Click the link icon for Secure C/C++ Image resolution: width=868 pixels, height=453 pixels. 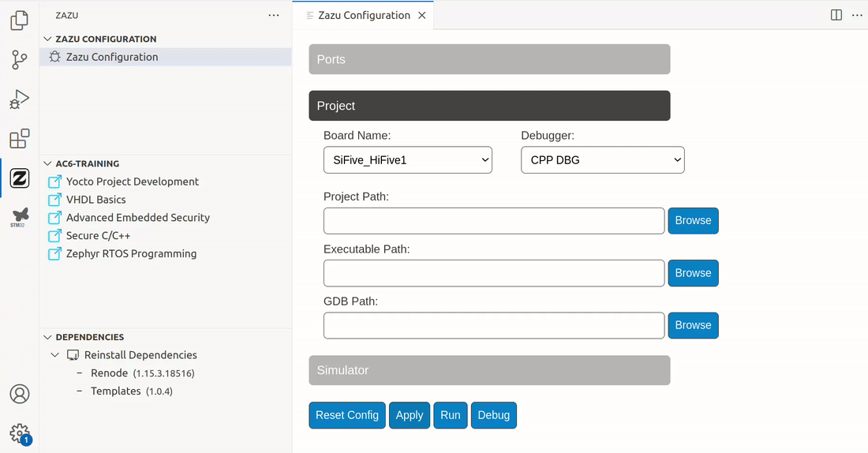pyautogui.click(x=54, y=235)
